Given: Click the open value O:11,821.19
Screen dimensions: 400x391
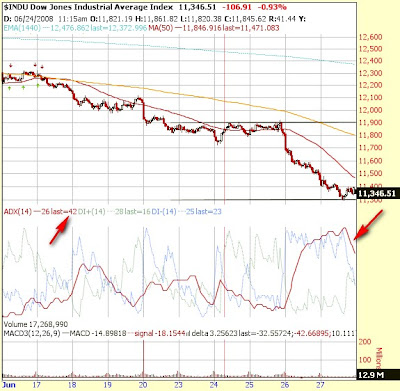Looking at the screenshot, I should coord(110,18).
